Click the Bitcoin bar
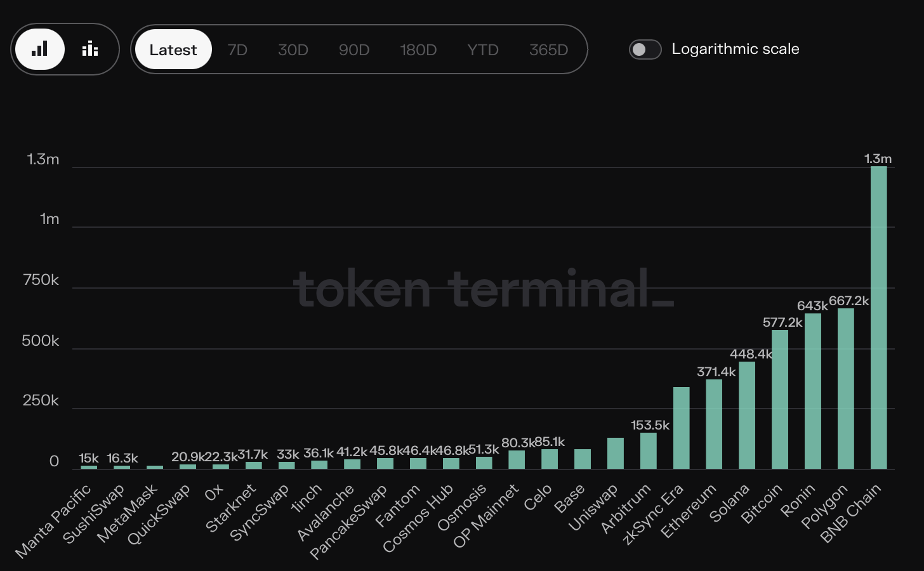Screen dimensions: 924x571 (780, 400)
